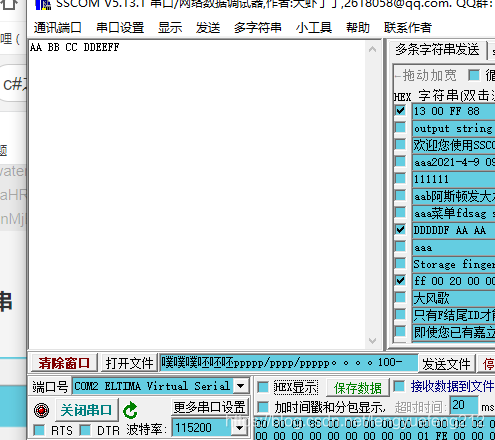Image resolution: width=495 pixels, height=440 pixels.
Task: Click the 欢迎您使用SSCOM string field
Action: coord(454,145)
